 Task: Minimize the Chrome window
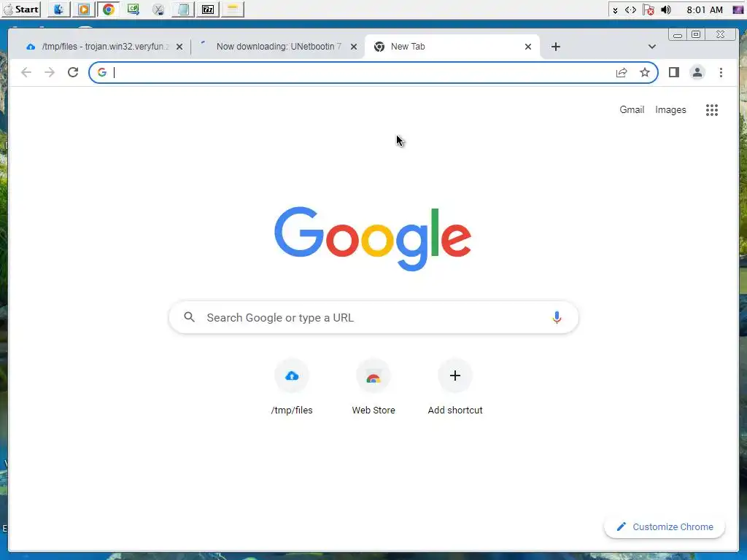(x=678, y=35)
